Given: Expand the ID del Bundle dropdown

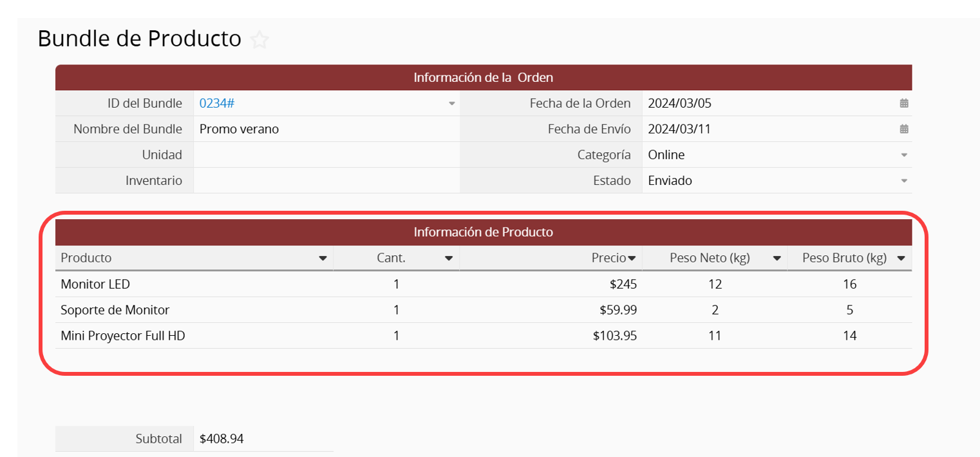Looking at the screenshot, I should [x=452, y=103].
